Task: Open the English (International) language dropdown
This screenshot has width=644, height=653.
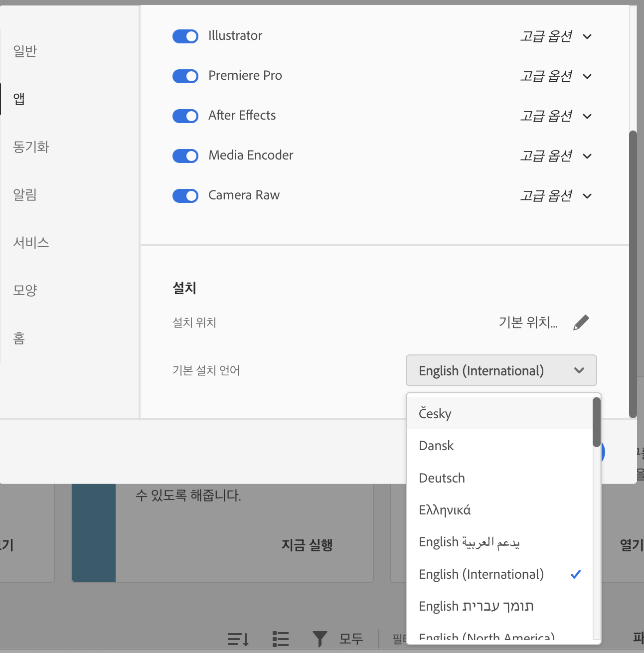Action: [501, 370]
